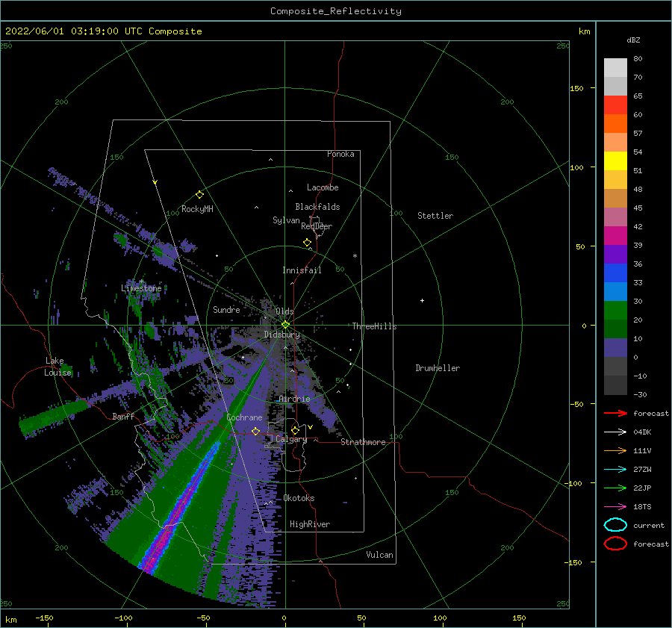Click yellow diamond marker above Calgary
The height and width of the screenshot is (628, 672).
coord(295,430)
